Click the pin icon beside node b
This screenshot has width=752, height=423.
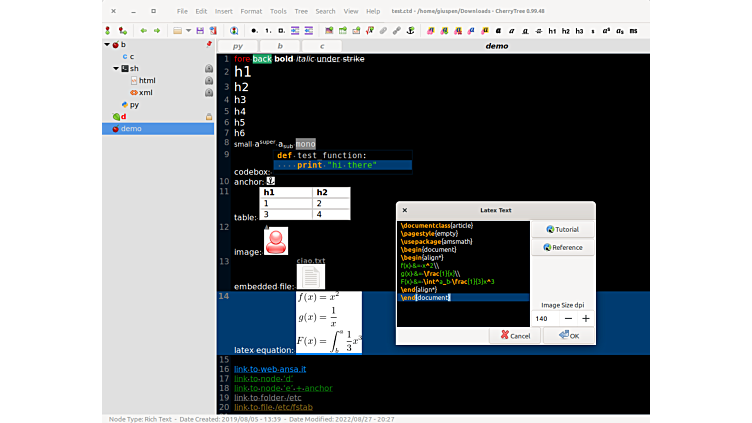[x=208, y=45]
